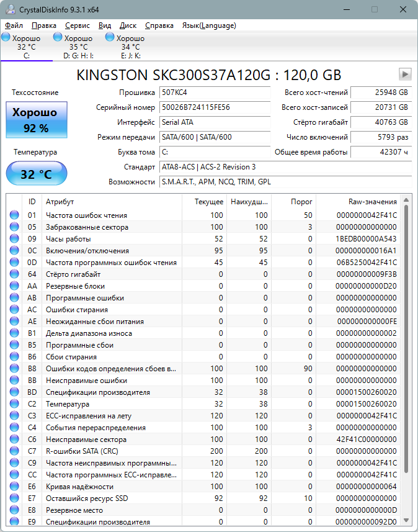The height and width of the screenshot is (532, 418).
Task: Click blue status dot of attribute 01
Action: pyautogui.click(x=14, y=215)
